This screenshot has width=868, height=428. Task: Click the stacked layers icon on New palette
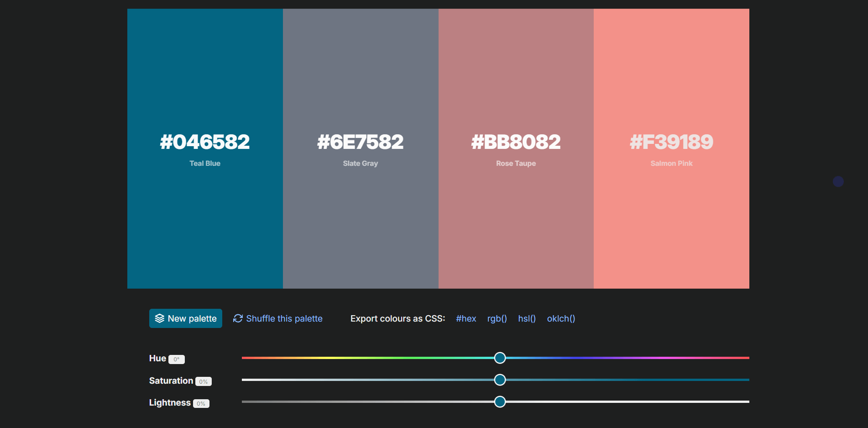(x=159, y=318)
